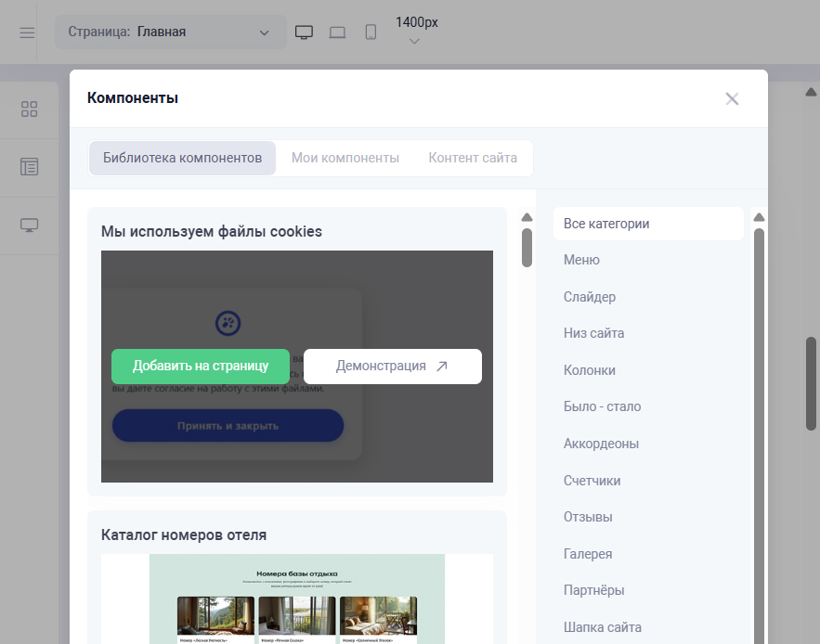
Task: Switch to laptop viewport icon
Action: pyautogui.click(x=337, y=32)
